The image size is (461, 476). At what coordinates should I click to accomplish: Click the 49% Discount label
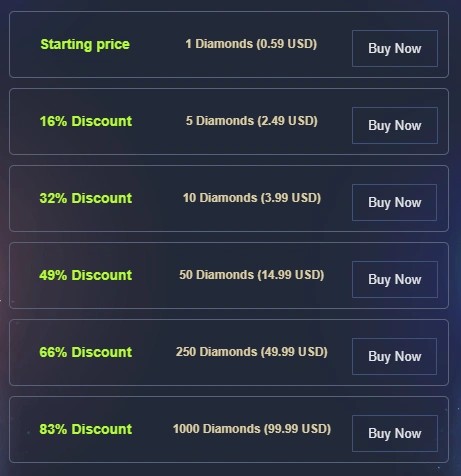[x=86, y=275]
